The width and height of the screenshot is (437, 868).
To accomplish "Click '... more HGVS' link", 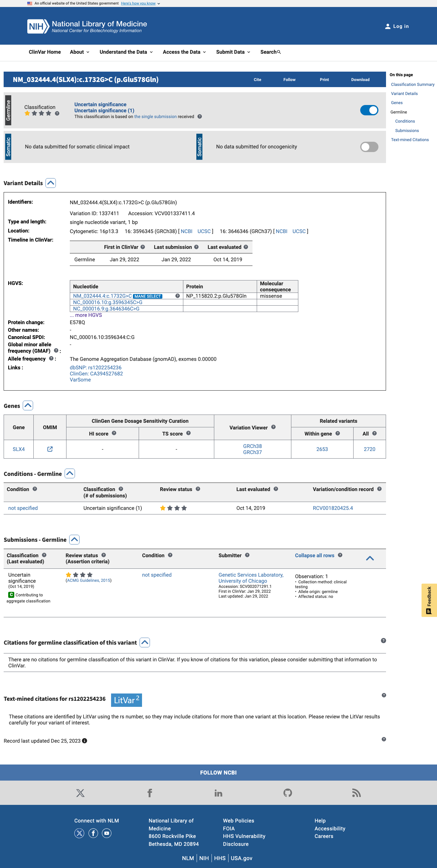I will click(x=86, y=315).
